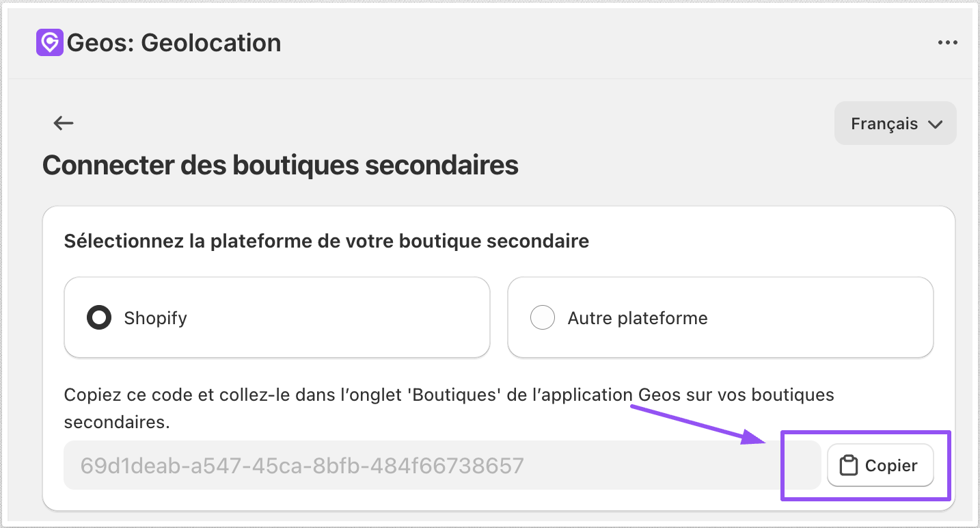Click the Autre plateforme label text

pos(638,318)
